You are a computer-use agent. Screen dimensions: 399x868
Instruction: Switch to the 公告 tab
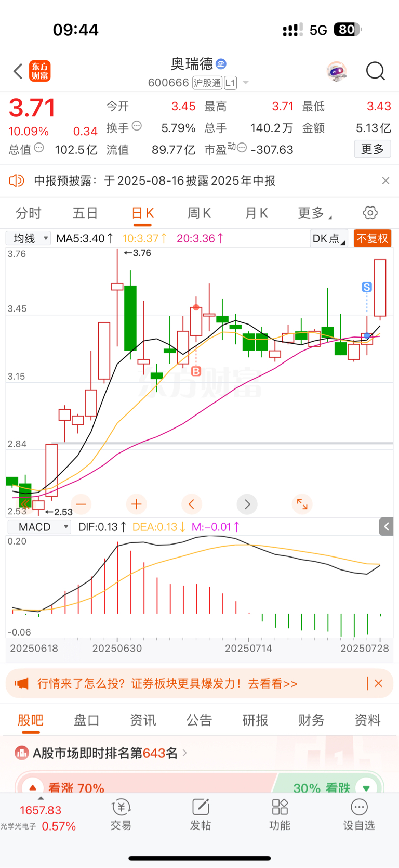click(x=199, y=720)
